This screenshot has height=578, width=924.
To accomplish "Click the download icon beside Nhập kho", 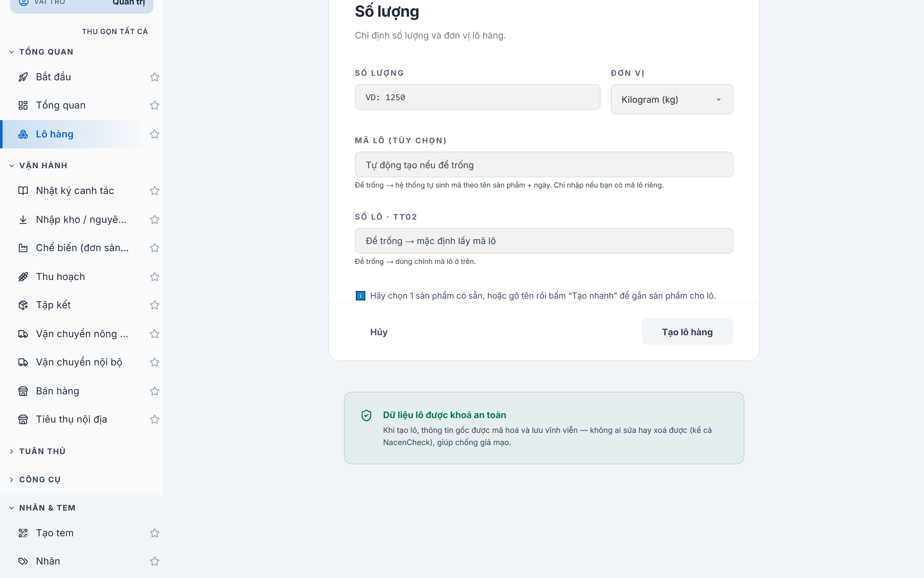I will coord(23,219).
